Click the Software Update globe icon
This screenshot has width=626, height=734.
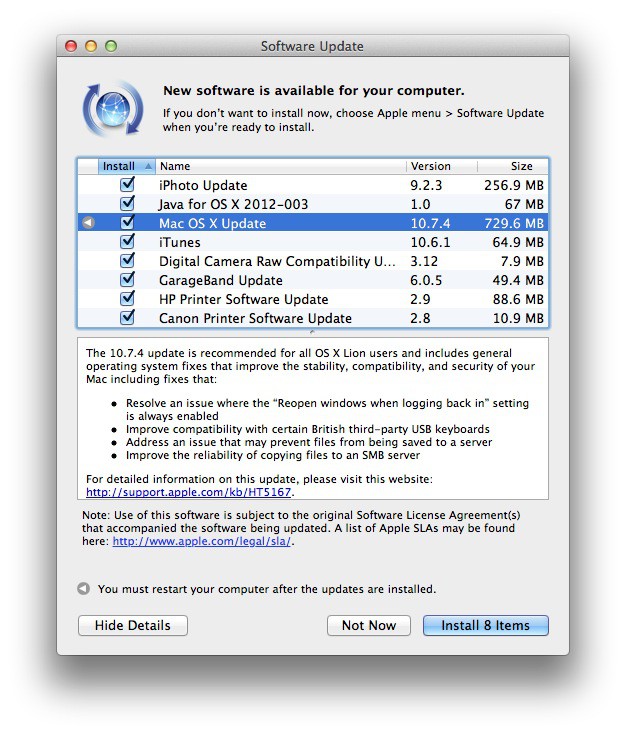(113, 107)
